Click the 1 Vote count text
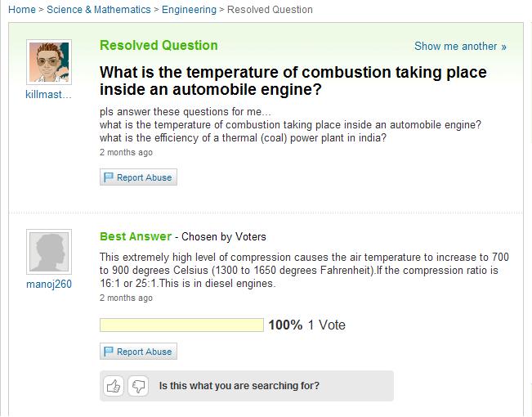Viewport: 532px width, 417px height. [327, 325]
